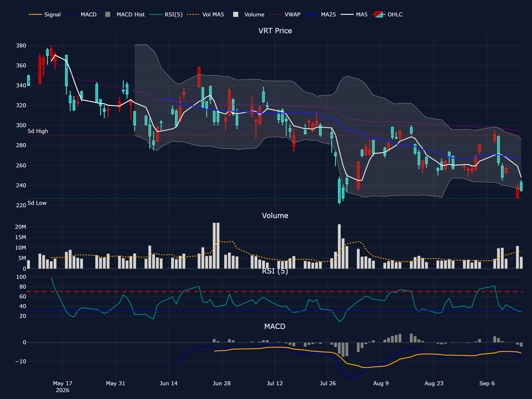The image size is (532, 399).
Task: Click the RSI (5) subplot title
Action: tap(275, 271)
